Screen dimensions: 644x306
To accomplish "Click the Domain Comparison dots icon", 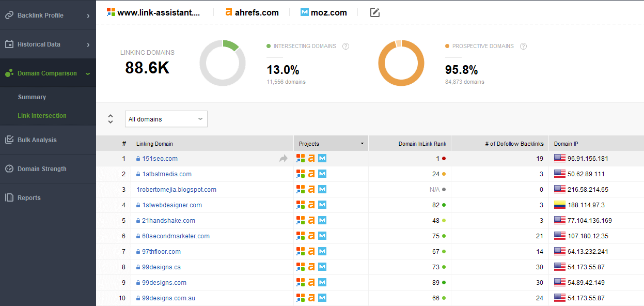I will coord(9,73).
